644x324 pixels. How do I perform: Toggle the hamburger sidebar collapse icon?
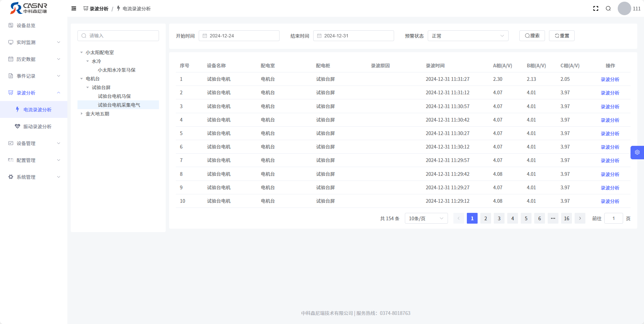tap(74, 8)
